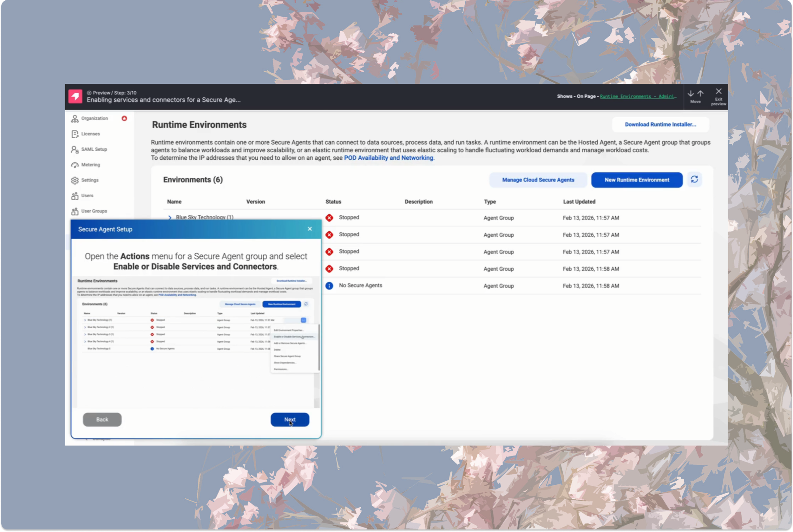The image size is (793, 532).
Task: Sort by the Description column header
Action: coord(419,201)
